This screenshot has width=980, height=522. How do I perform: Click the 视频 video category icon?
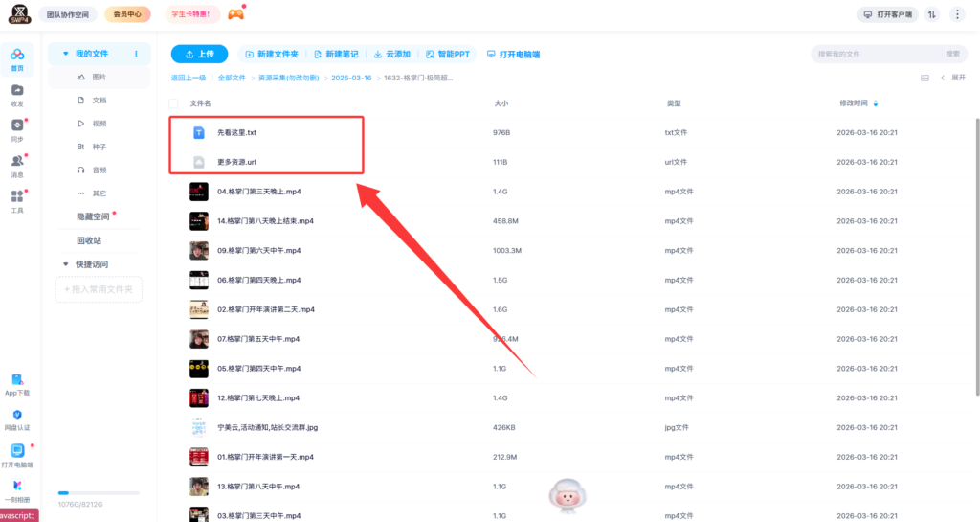(80, 124)
